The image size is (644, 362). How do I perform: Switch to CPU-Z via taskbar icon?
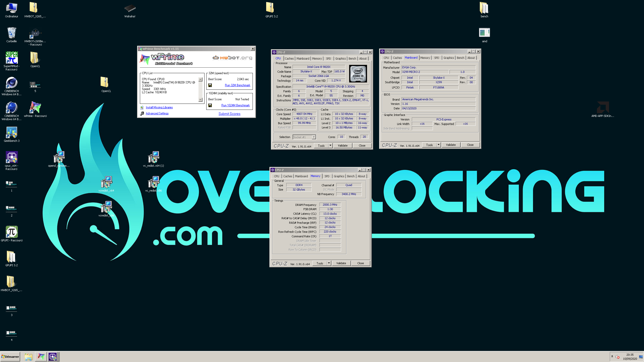point(53,357)
